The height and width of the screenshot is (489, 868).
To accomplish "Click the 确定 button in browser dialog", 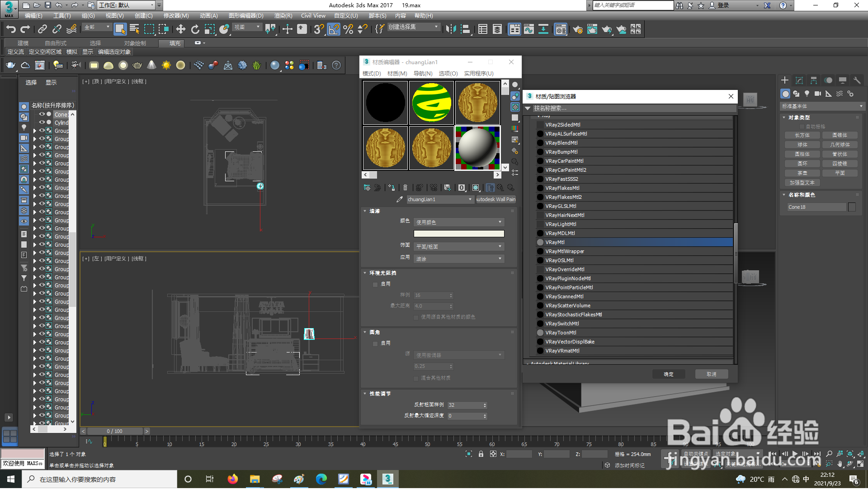I will [668, 375].
